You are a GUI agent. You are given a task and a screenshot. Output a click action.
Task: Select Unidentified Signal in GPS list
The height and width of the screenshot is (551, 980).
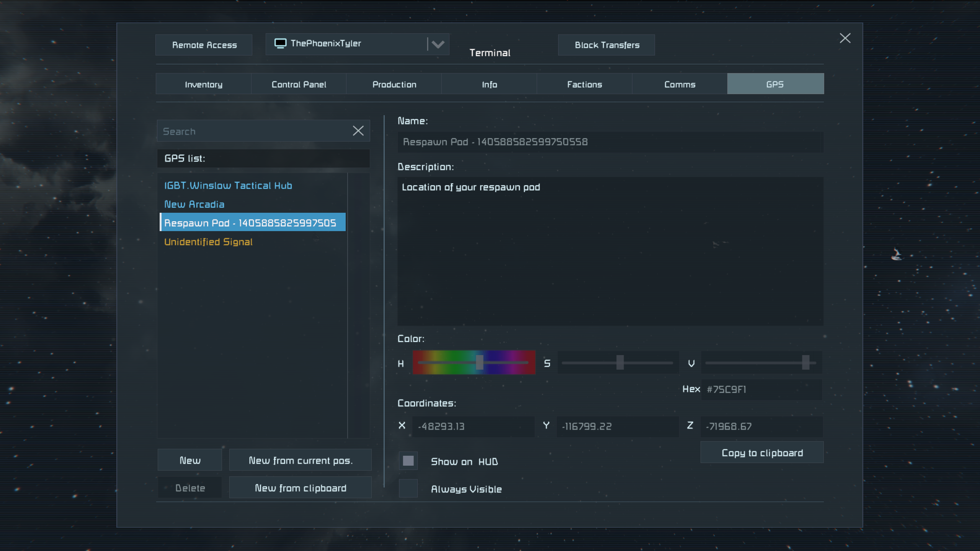[x=209, y=242]
